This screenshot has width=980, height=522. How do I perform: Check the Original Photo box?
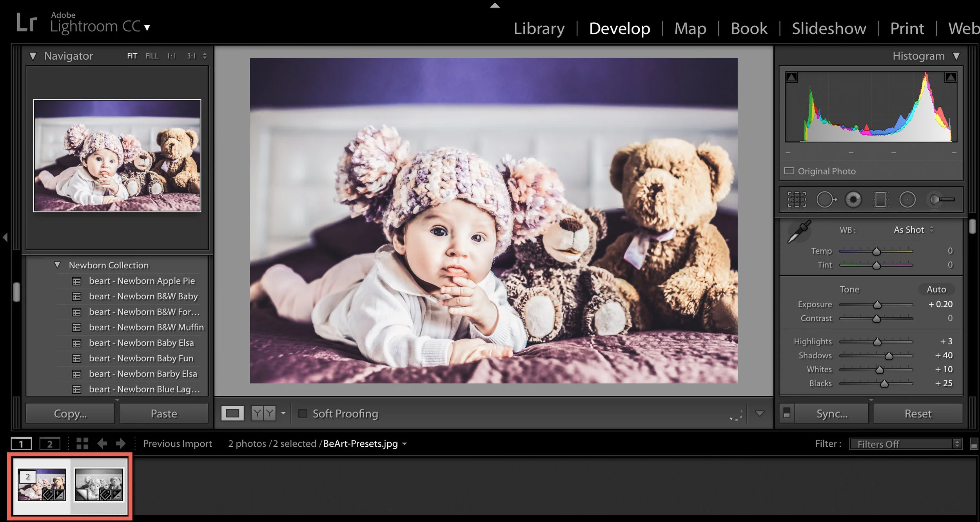pyautogui.click(x=789, y=171)
